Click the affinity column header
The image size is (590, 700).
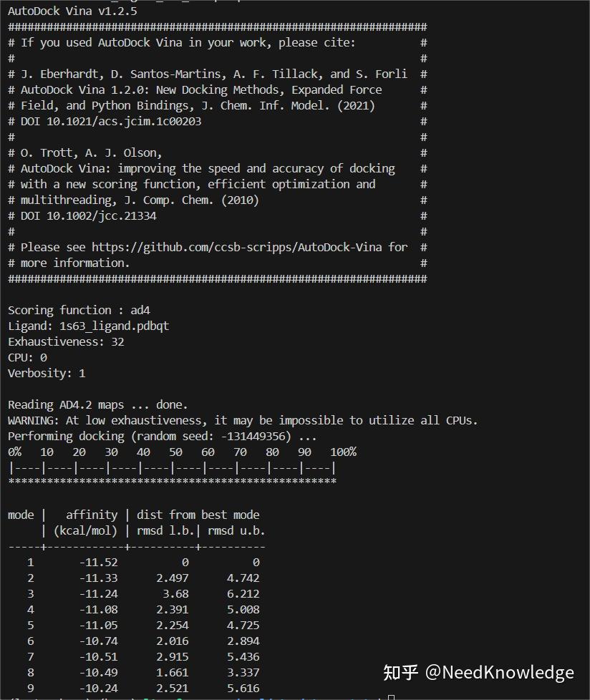click(x=92, y=515)
